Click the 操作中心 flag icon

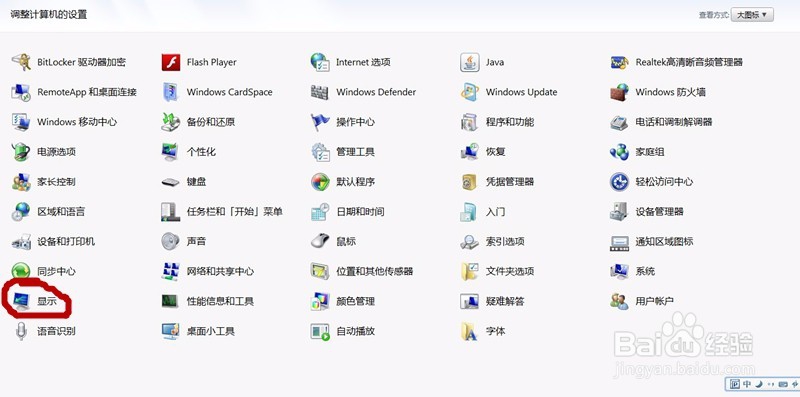click(320, 122)
